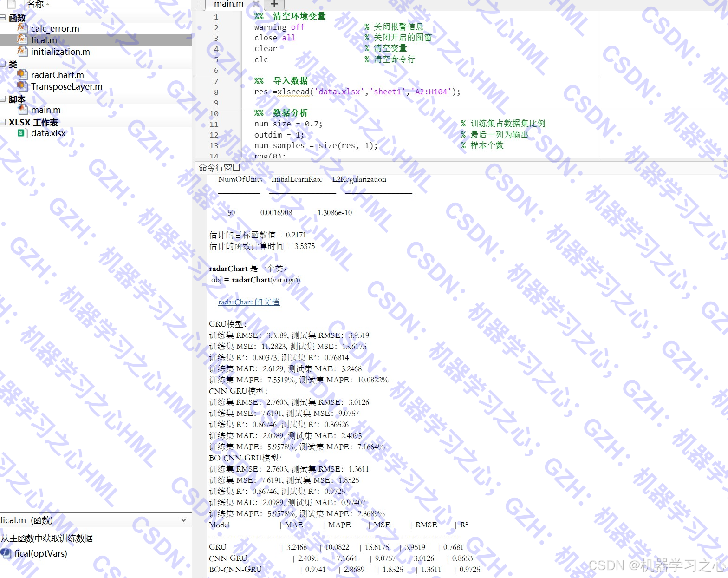Viewport: 728px width, 578px height.
Task: Click the fical.m file icon
Action: pyautogui.click(x=22, y=40)
